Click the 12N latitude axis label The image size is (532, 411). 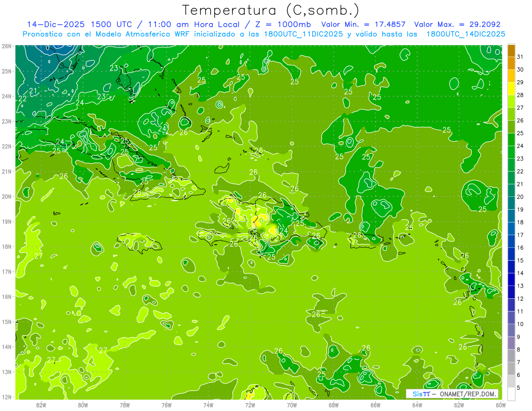coord(7,397)
